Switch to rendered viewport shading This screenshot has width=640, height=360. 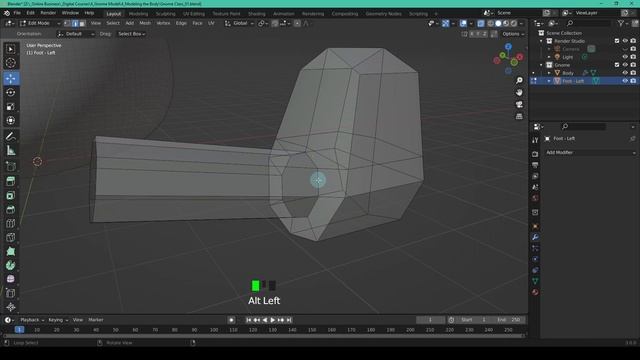click(x=514, y=23)
